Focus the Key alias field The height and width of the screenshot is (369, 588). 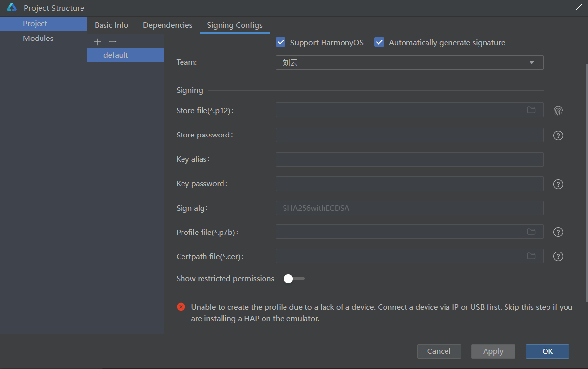(x=409, y=159)
